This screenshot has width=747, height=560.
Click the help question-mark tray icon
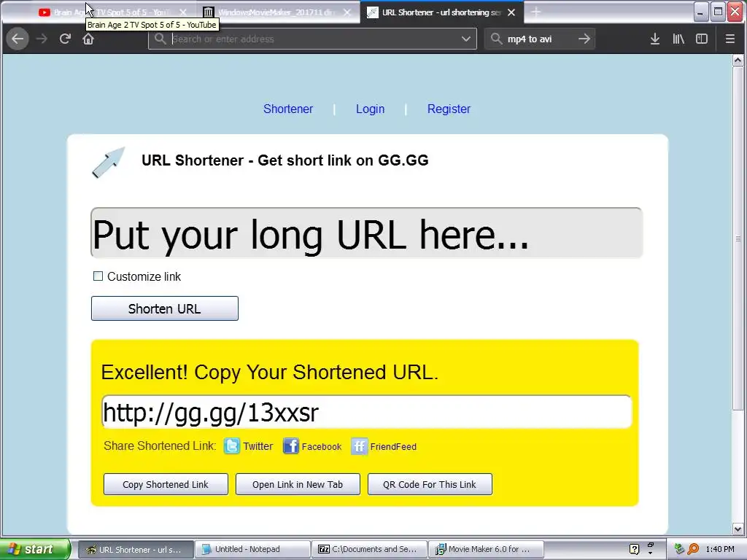click(634, 549)
